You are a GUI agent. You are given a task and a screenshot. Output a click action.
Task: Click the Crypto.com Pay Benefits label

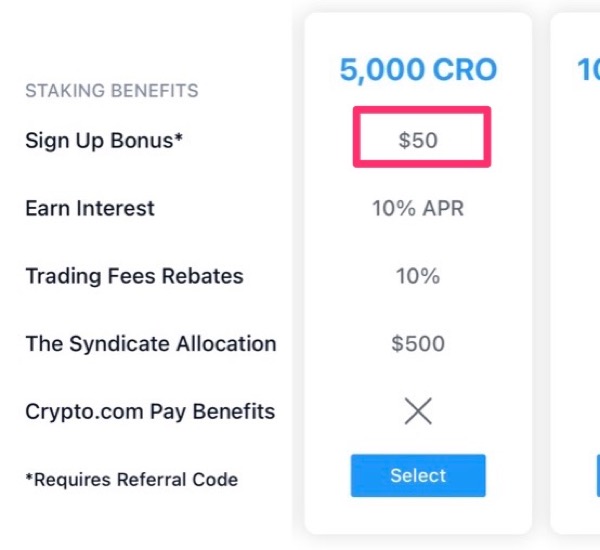coord(150,412)
